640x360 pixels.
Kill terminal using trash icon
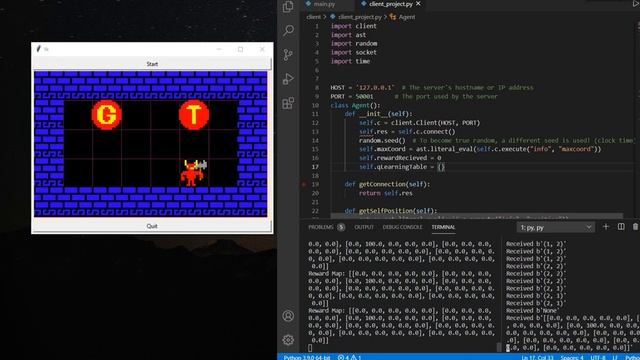(x=636, y=227)
